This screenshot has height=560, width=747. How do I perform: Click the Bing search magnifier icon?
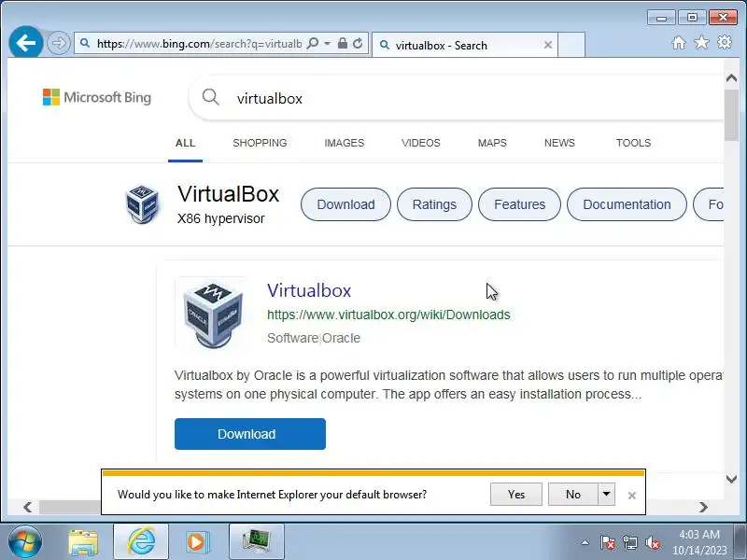(211, 97)
